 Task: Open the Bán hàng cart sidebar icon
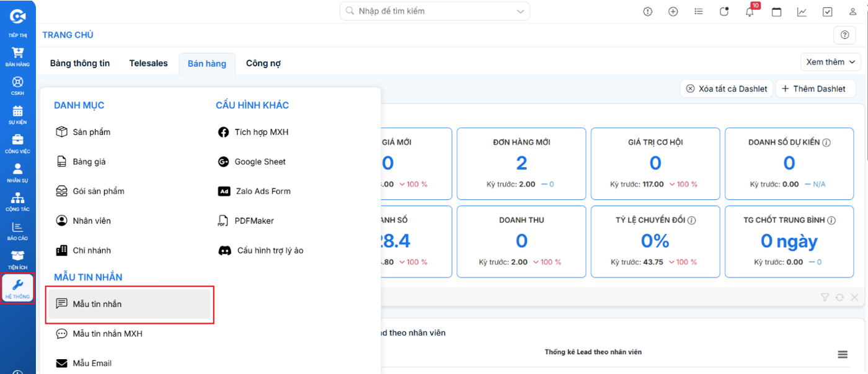(x=17, y=56)
